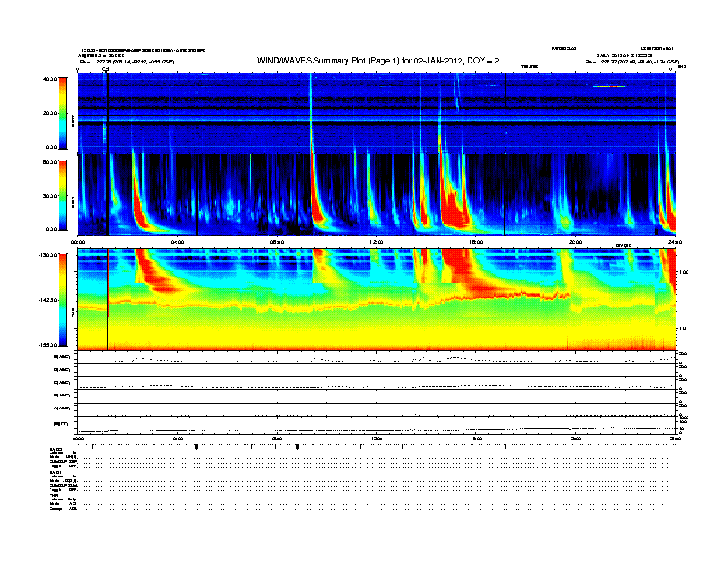The height and width of the screenshot is (563, 728).
Task: Click the 16:00 tick label under RAD1 spectrogram
Action: tap(476, 242)
